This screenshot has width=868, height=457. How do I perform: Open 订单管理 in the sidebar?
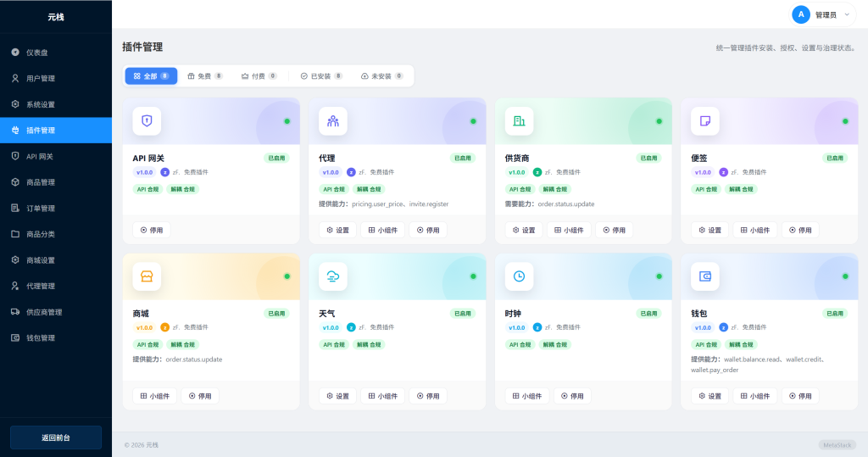pos(41,209)
